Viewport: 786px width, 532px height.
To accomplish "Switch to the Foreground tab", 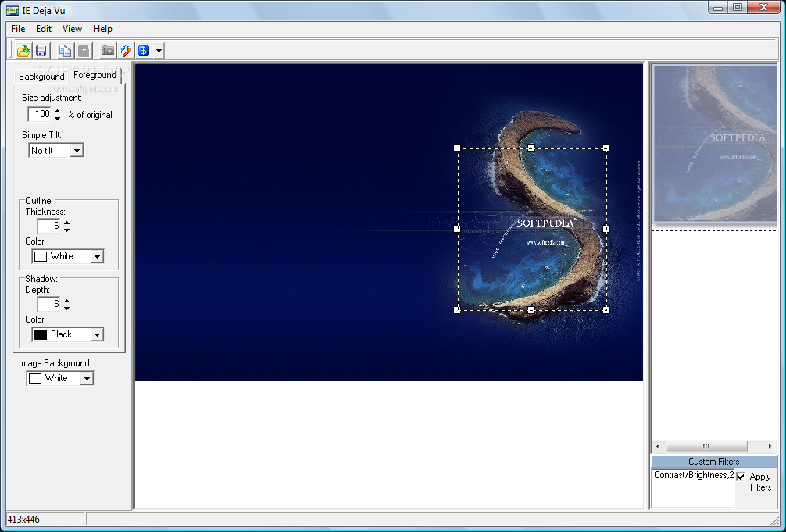I will (95, 75).
